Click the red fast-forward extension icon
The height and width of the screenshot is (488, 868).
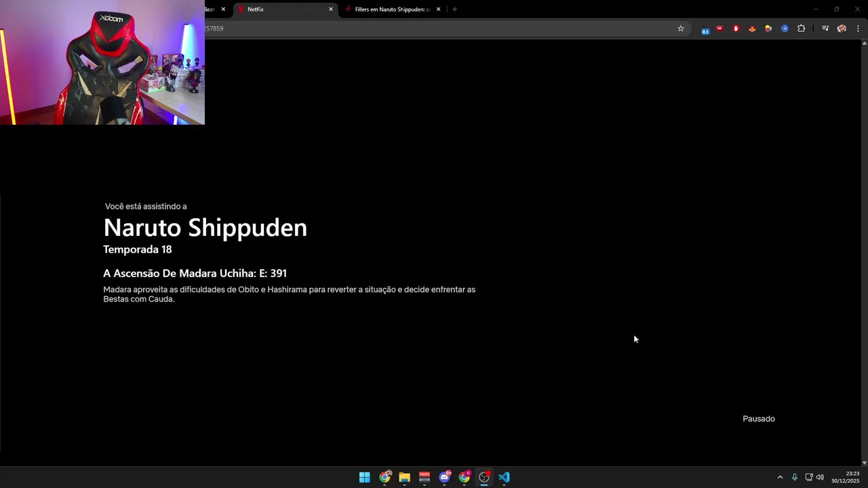pos(719,28)
